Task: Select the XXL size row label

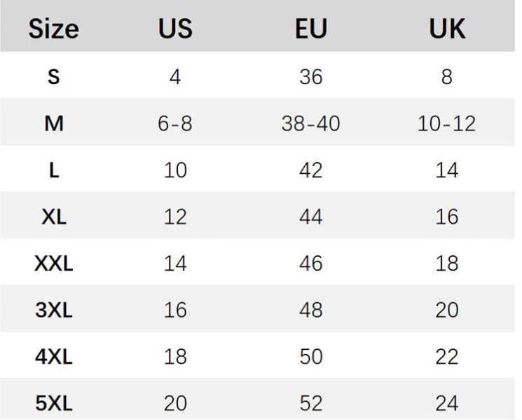Action: point(54,264)
